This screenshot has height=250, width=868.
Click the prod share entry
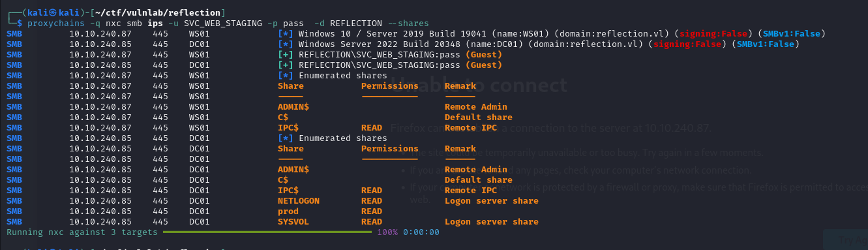288,211
